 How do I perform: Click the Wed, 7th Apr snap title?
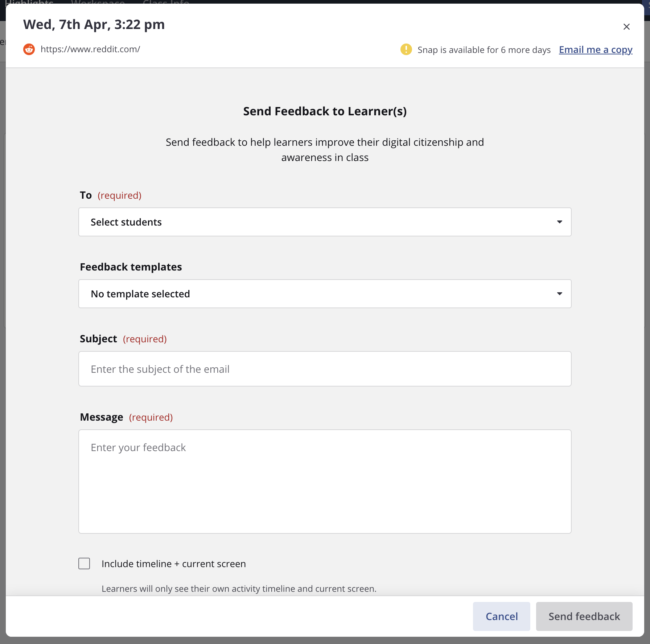tap(94, 25)
